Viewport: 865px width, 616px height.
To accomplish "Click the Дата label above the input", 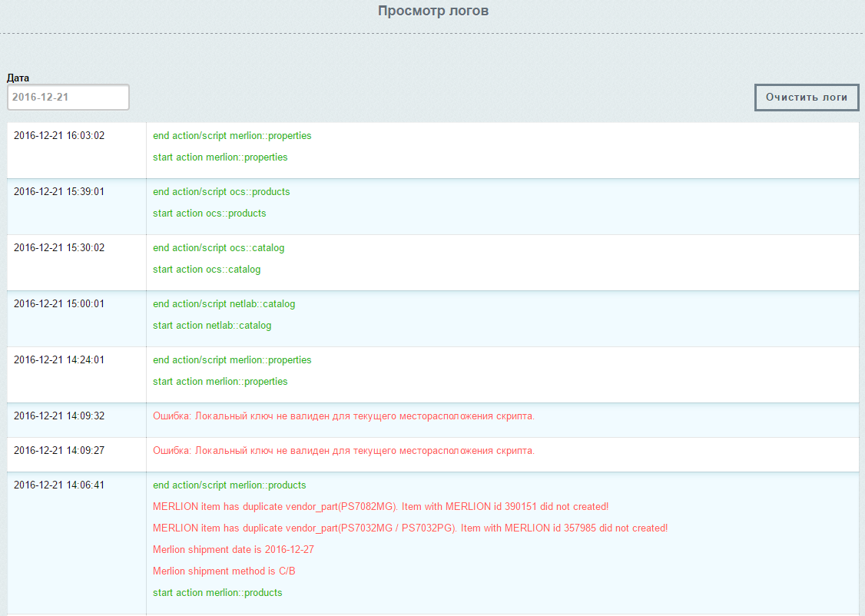I will (x=18, y=78).
